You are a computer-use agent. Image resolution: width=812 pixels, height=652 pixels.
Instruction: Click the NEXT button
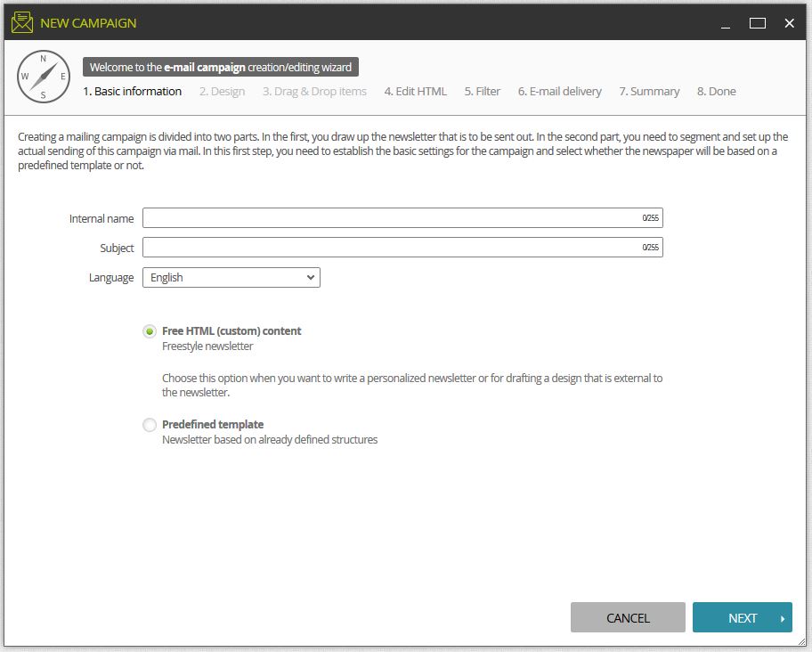point(742,617)
